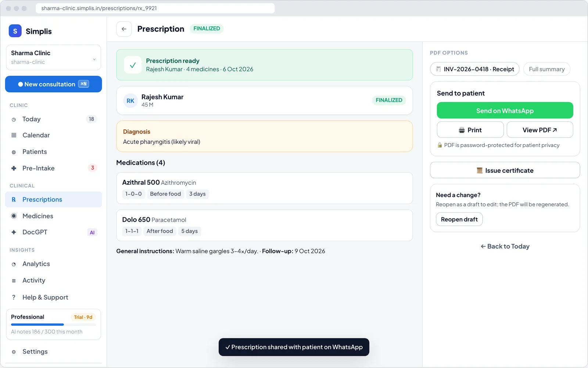Reopen prescription as draft
The image size is (588, 368).
pos(459,219)
